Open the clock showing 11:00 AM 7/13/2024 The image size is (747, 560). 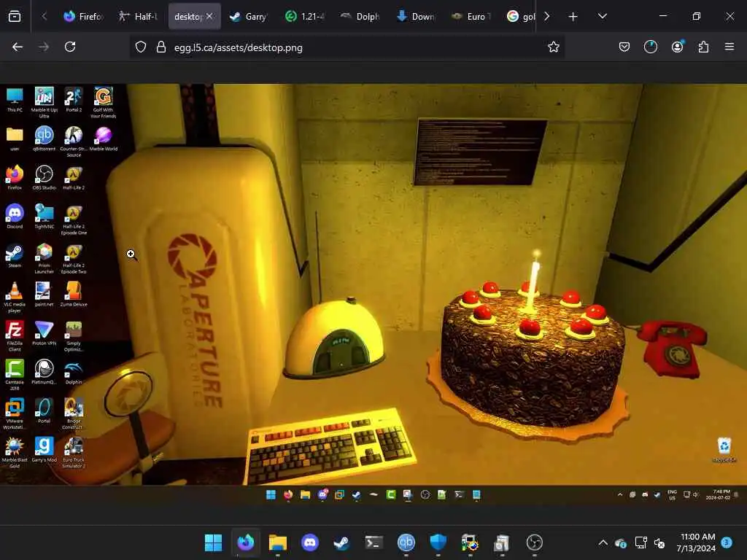[696, 542]
